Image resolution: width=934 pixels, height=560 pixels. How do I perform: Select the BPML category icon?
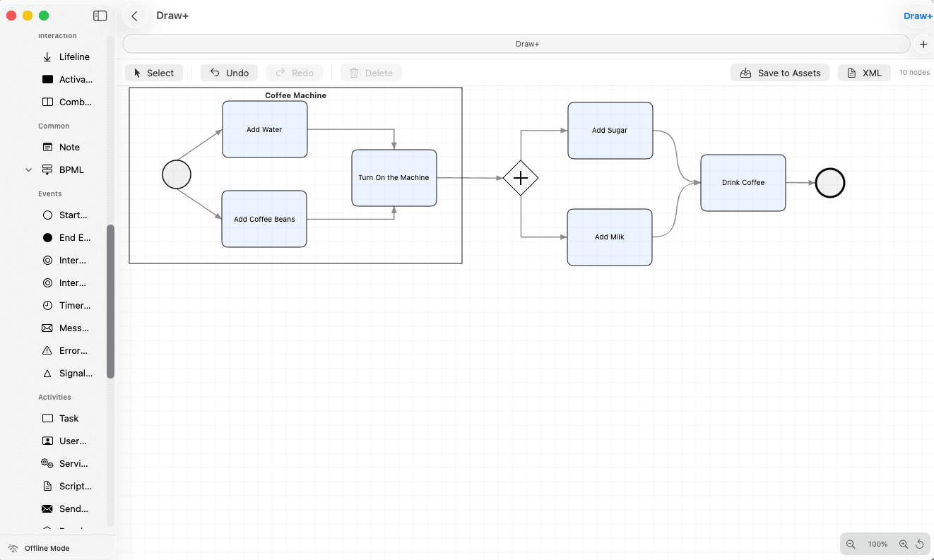[x=47, y=169]
